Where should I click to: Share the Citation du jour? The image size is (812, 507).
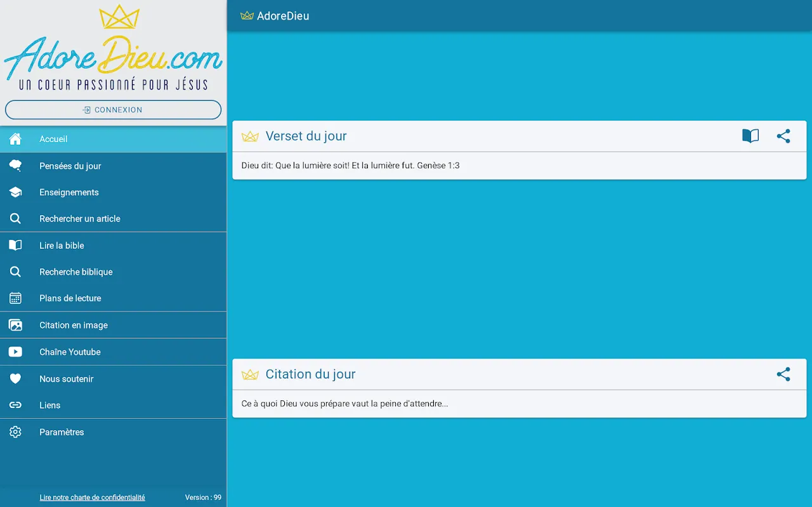(783, 374)
